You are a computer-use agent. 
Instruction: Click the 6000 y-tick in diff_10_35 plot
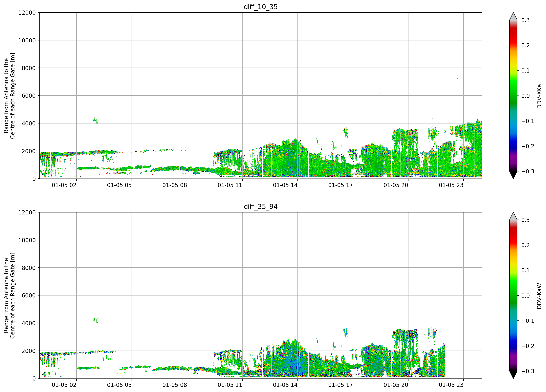tap(29, 96)
